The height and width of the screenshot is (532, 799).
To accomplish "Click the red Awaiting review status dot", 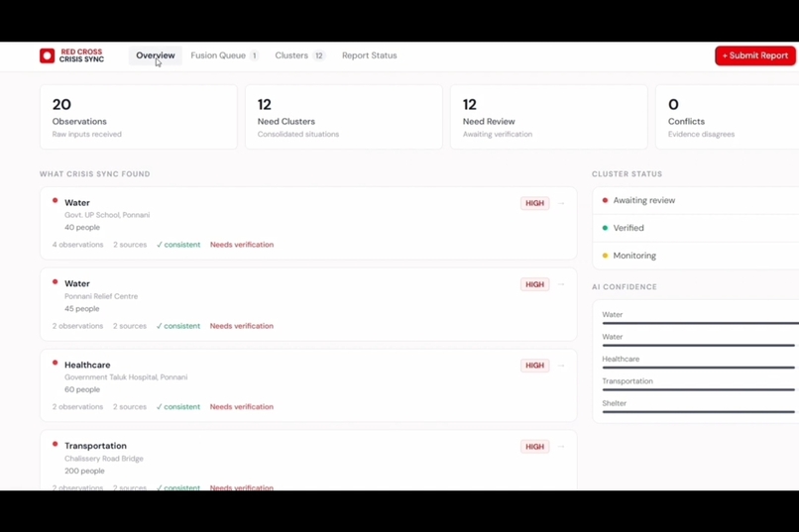I will click(x=605, y=200).
